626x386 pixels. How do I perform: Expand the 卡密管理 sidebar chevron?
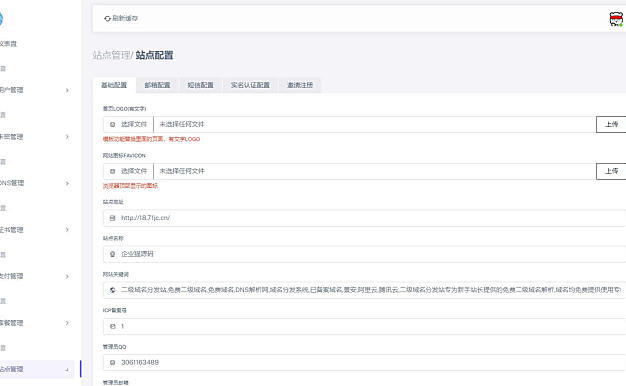67,137
